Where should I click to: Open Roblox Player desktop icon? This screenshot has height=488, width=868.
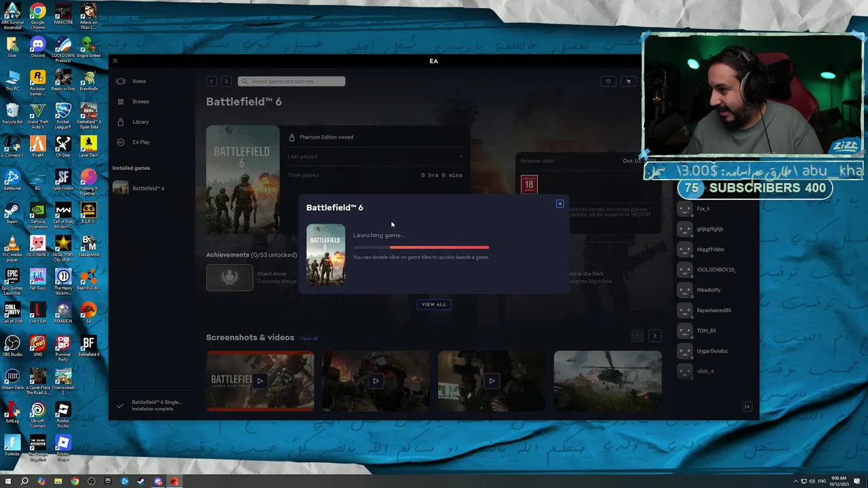pos(63,447)
